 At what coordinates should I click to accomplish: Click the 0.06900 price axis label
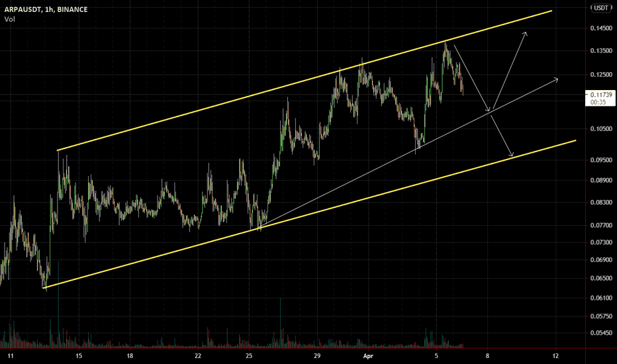coord(601,260)
